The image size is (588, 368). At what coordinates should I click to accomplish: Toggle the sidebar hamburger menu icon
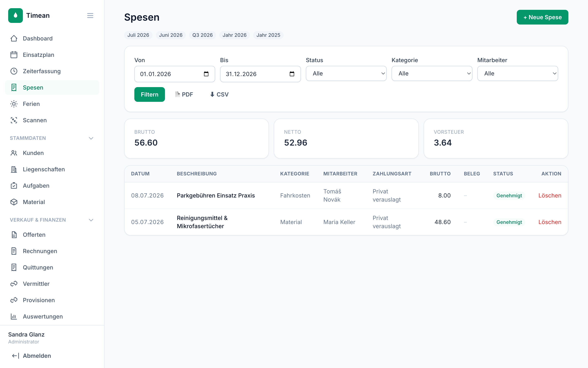tap(90, 16)
